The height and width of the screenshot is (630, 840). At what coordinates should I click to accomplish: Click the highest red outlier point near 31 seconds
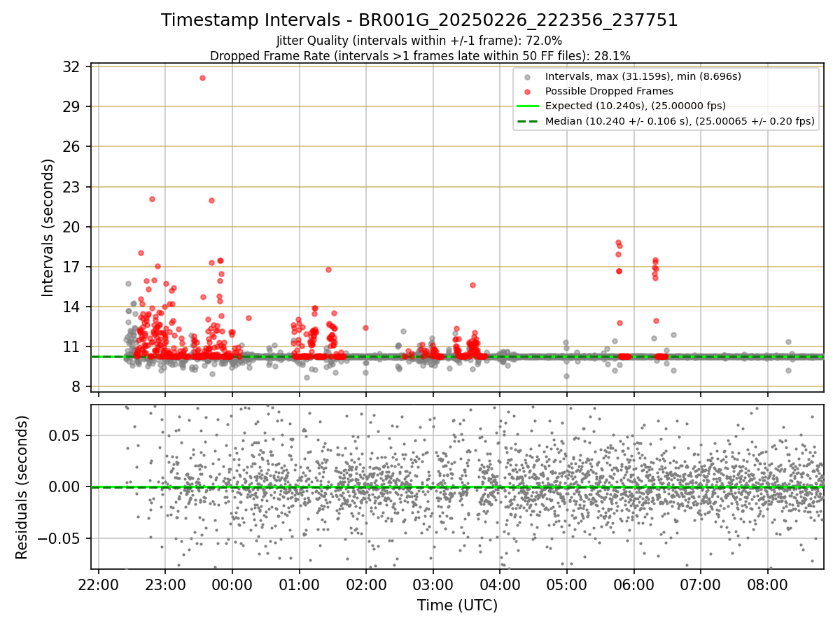[202, 78]
